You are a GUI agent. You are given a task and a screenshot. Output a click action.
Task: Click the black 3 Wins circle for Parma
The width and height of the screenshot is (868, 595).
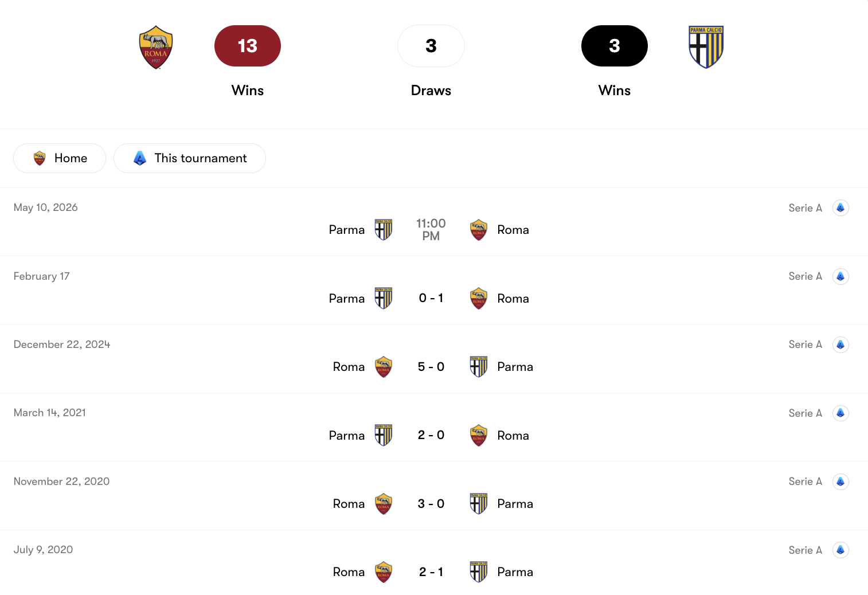(614, 46)
